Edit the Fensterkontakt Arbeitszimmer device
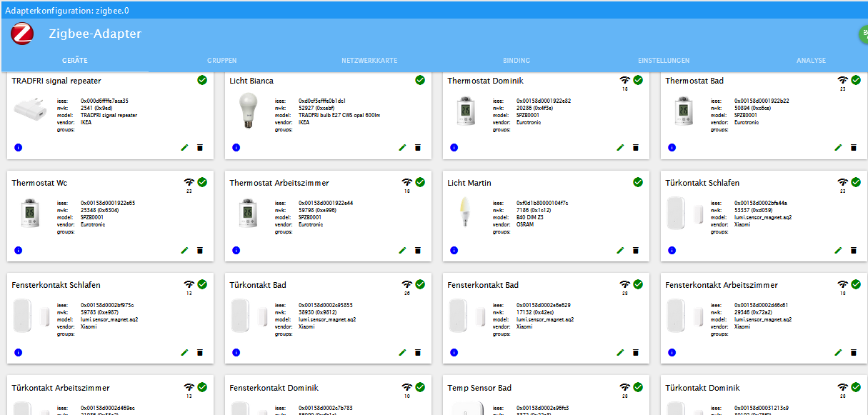868x415 pixels. point(838,352)
